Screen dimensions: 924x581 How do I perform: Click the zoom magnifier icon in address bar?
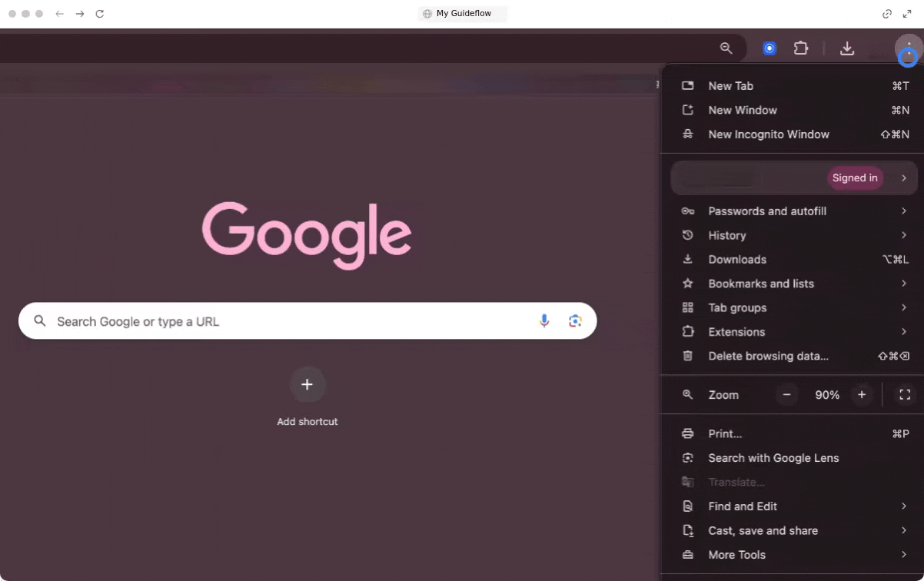point(726,48)
